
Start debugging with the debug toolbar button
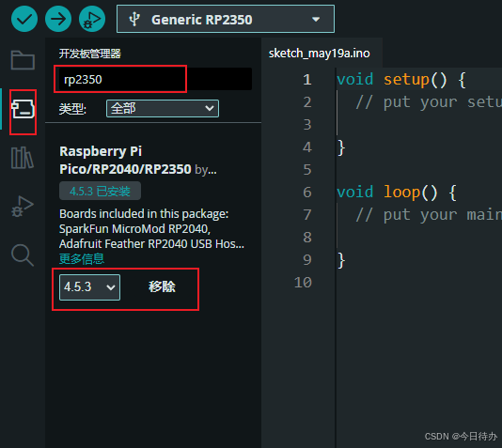point(92,19)
